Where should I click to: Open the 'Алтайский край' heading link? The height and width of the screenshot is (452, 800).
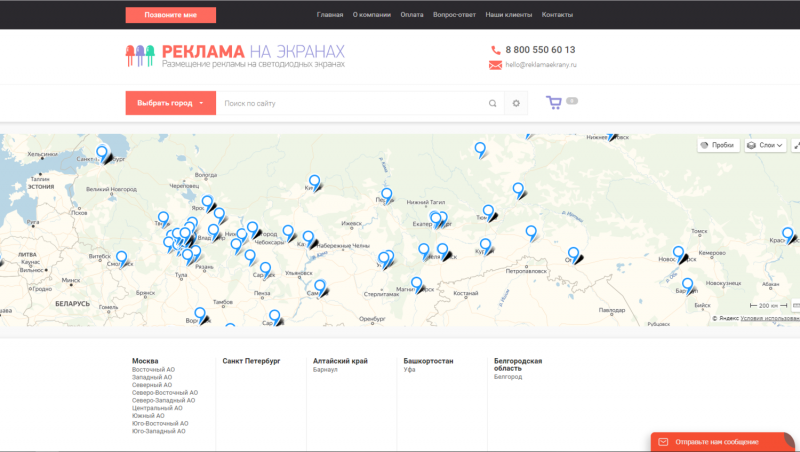pyautogui.click(x=340, y=361)
